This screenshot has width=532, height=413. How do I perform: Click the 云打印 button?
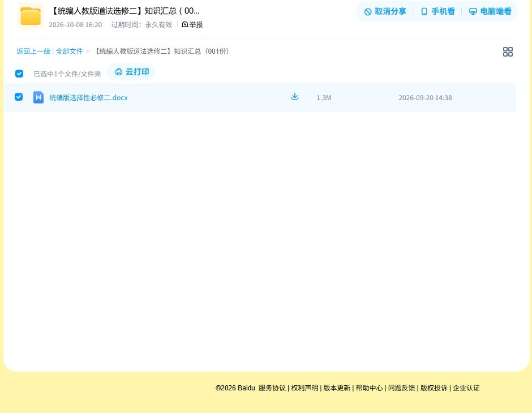coord(132,72)
